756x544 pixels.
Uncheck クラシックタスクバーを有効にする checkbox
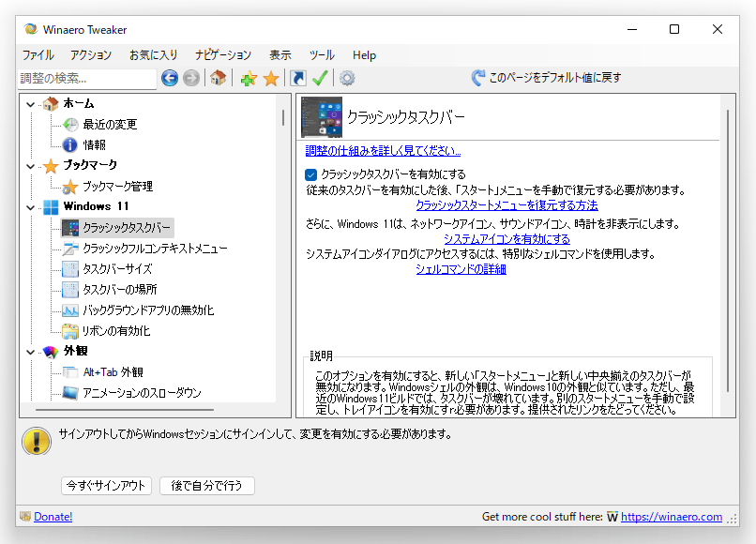click(311, 174)
